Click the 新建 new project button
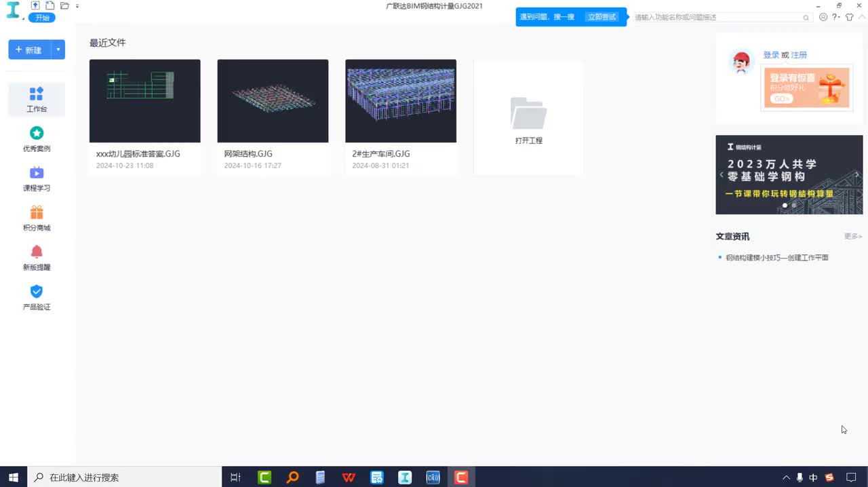The height and width of the screenshot is (487, 868). (x=29, y=50)
